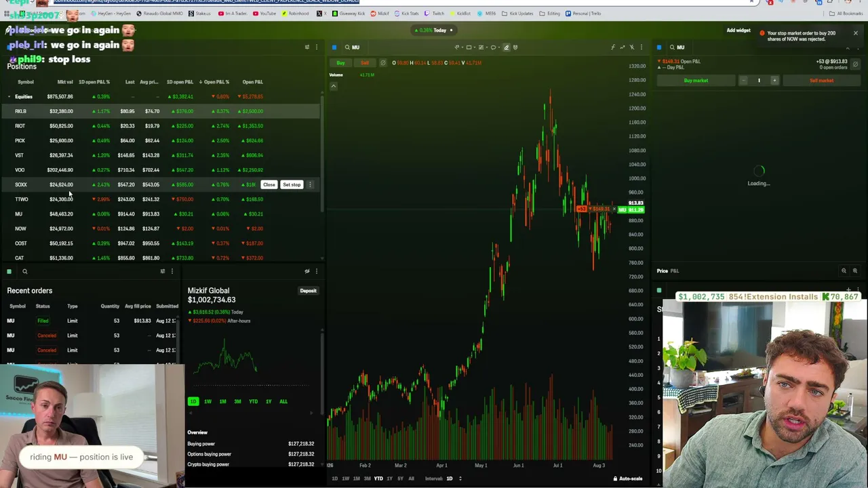This screenshot has width=868, height=488.
Task: Select the ALL range on the account chart
Action: pyautogui.click(x=283, y=402)
